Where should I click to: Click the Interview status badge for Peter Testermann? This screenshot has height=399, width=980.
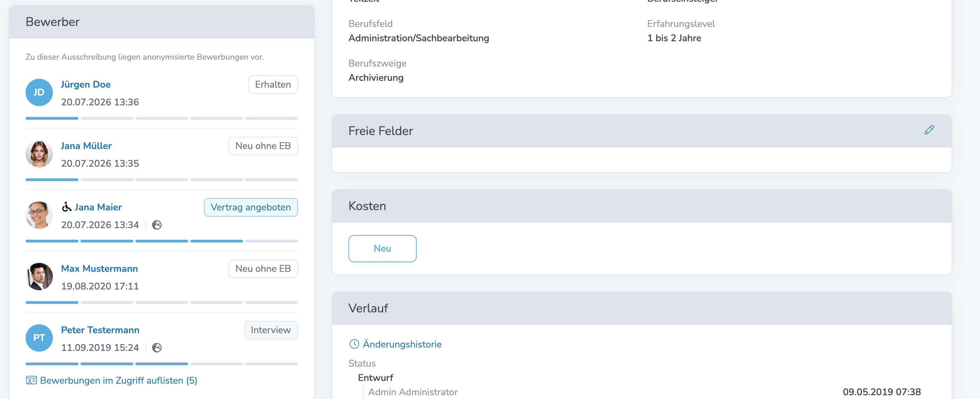pyautogui.click(x=270, y=330)
